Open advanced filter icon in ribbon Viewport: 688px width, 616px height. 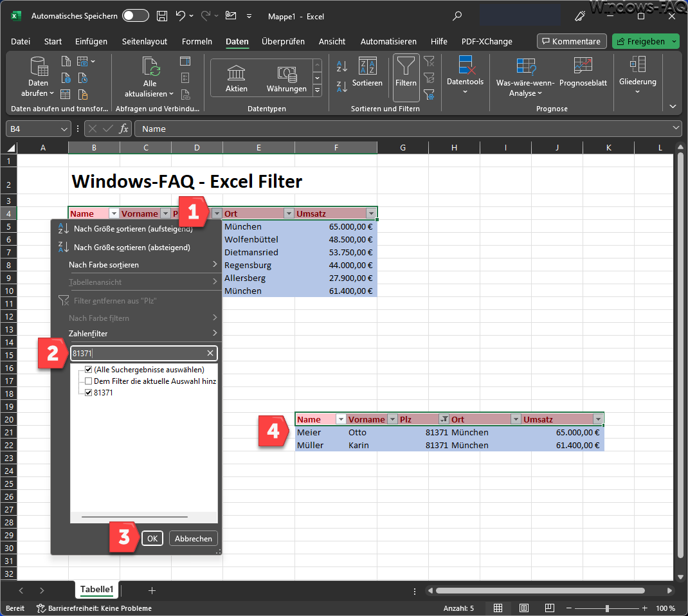429,95
